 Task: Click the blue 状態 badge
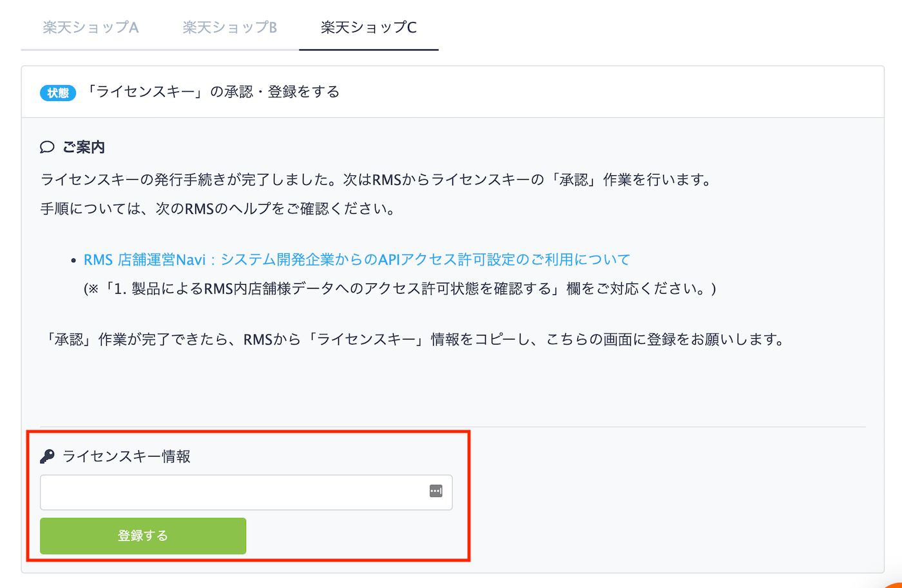[58, 93]
